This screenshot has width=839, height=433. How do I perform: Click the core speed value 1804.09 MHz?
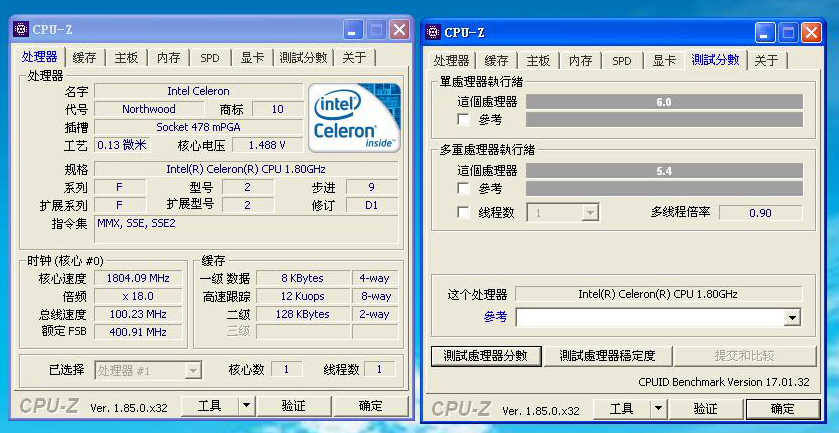[138, 278]
